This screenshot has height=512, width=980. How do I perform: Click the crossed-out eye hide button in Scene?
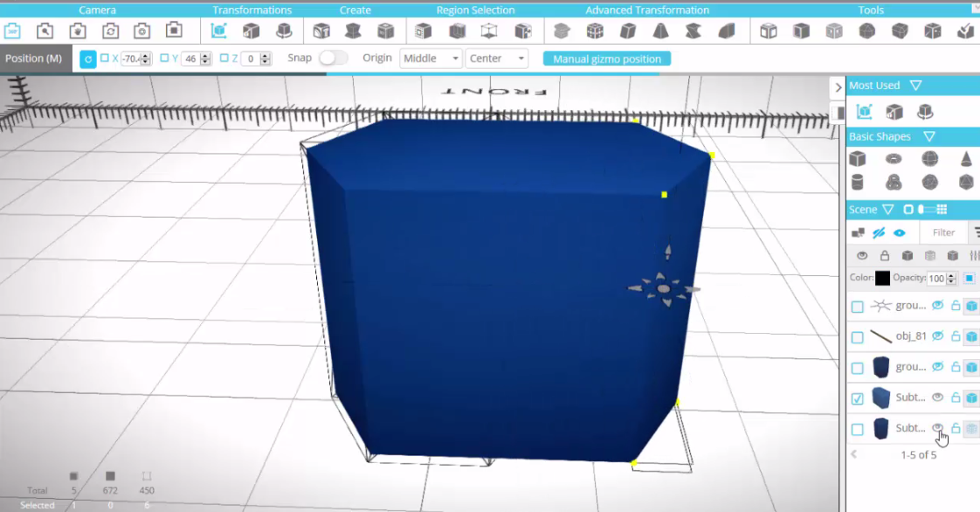click(879, 232)
